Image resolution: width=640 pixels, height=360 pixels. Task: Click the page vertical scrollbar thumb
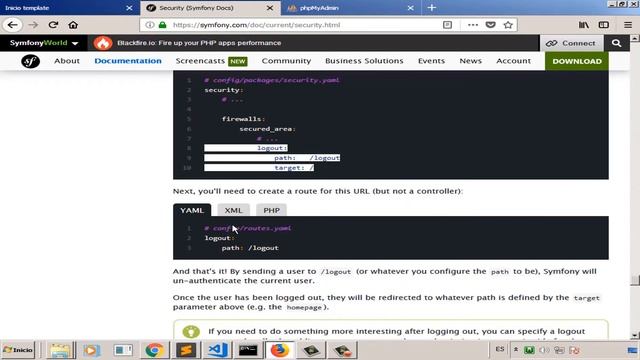(x=635, y=280)
